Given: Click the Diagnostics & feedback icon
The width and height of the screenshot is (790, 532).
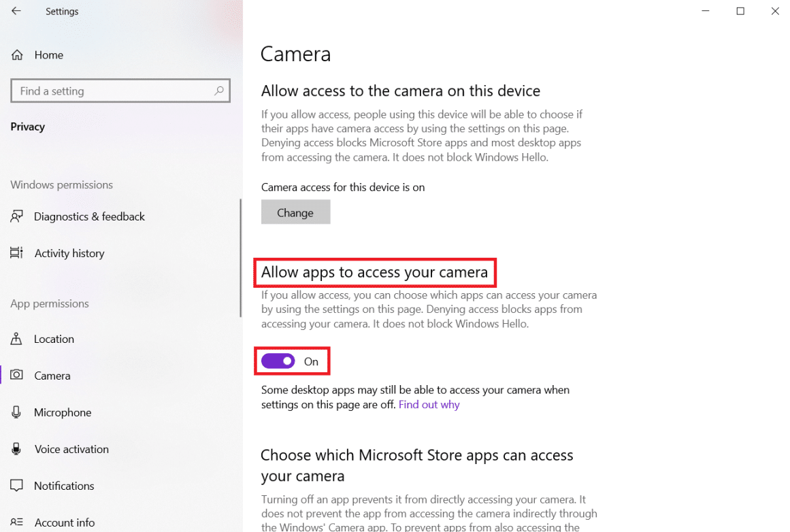Looking at the screenshot, I should (x=16, y=216).
